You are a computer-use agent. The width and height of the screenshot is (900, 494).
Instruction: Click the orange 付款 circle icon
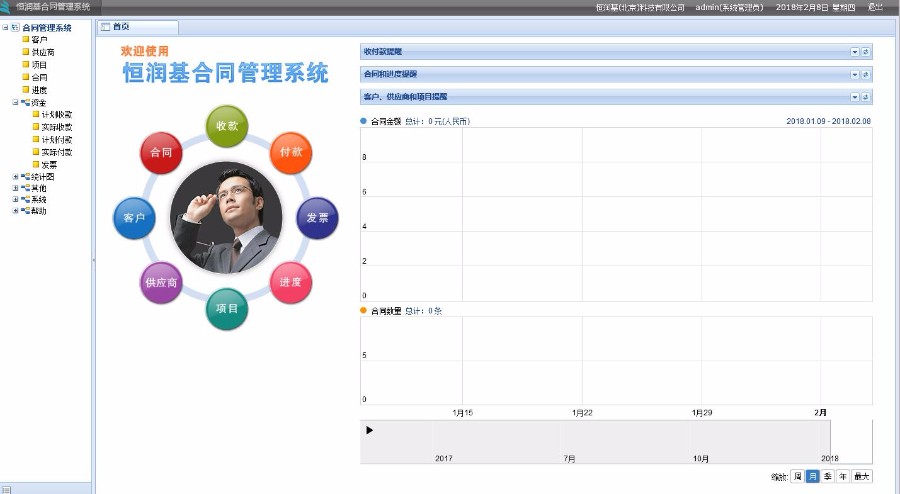click(x=291, y=153)
